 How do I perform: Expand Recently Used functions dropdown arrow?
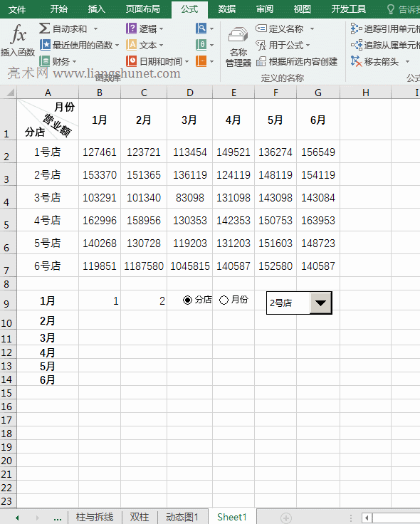117,45
